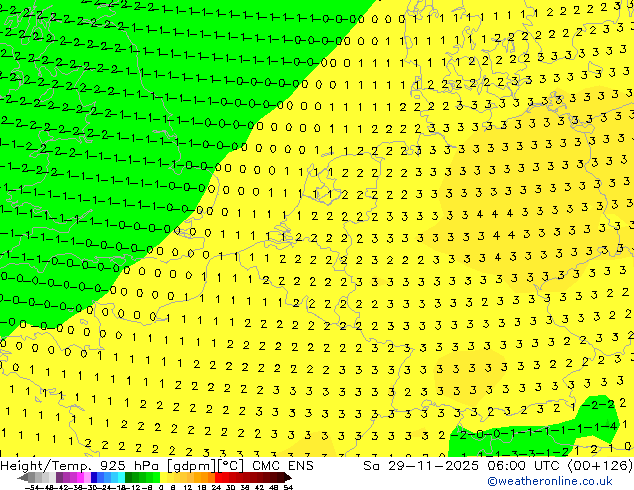634x490 pixels.
Task: Click the "Height/Temp." title text
Action: tap(47, 465)
